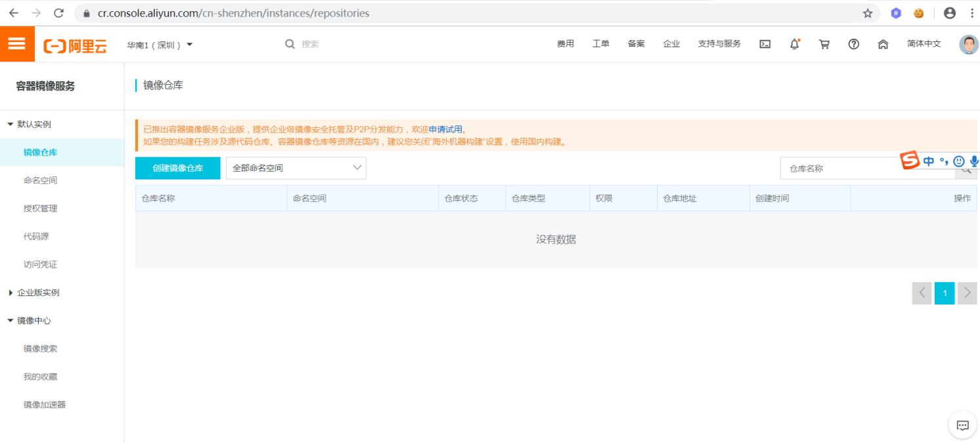Click the orange hamburger menu icon

pos(17,44)
